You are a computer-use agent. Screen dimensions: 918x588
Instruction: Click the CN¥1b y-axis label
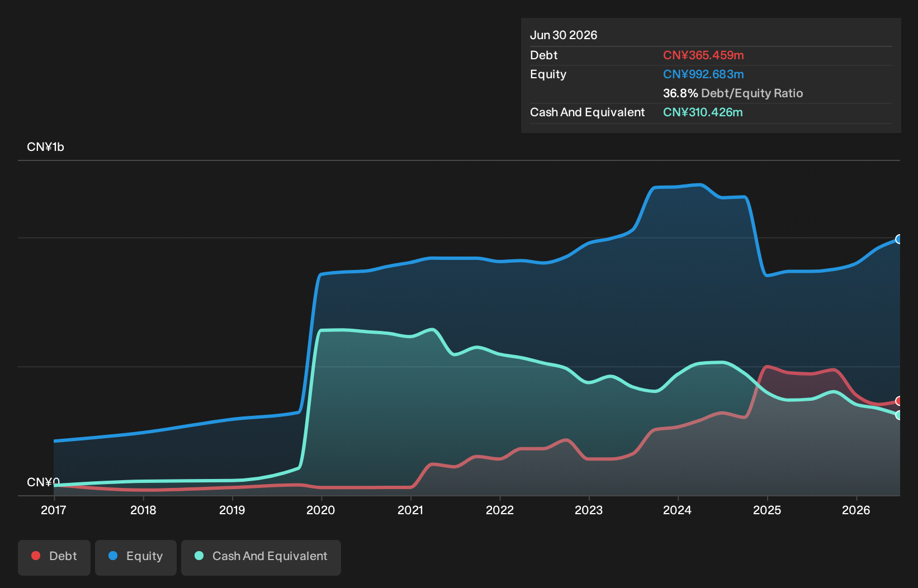[46, 147]
